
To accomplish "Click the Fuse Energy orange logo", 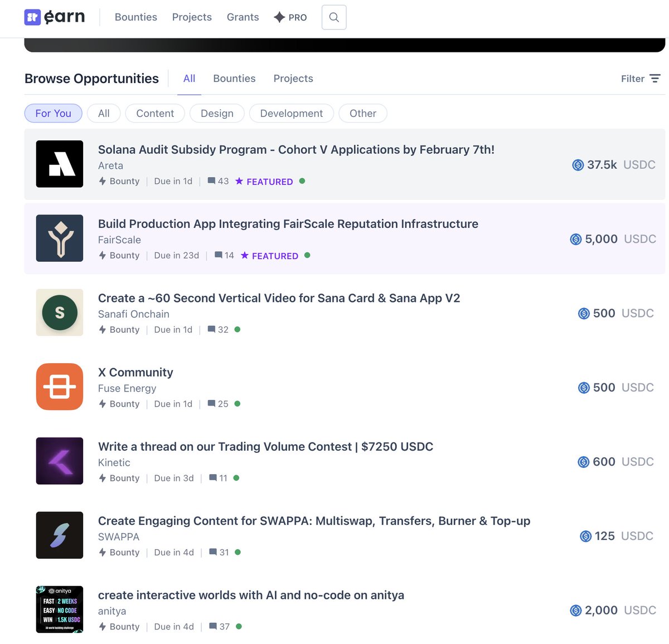I will tap(60, 387).
